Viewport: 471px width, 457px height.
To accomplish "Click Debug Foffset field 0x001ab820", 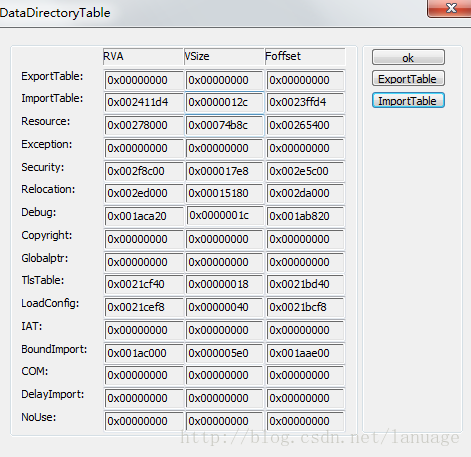I will [x=305, y=216].
